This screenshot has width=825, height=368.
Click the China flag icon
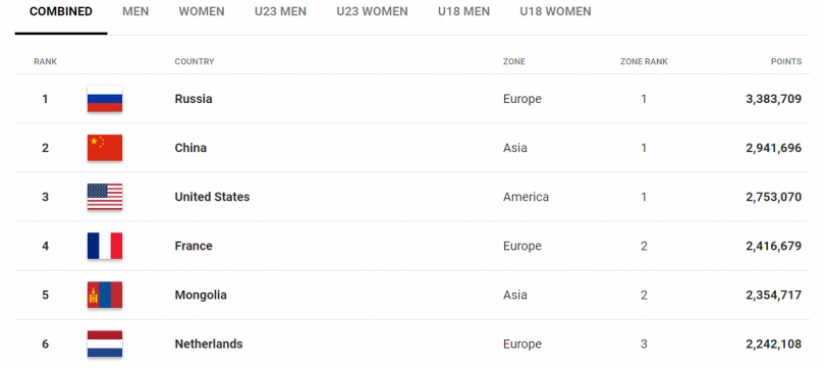[x=105, y=147]
